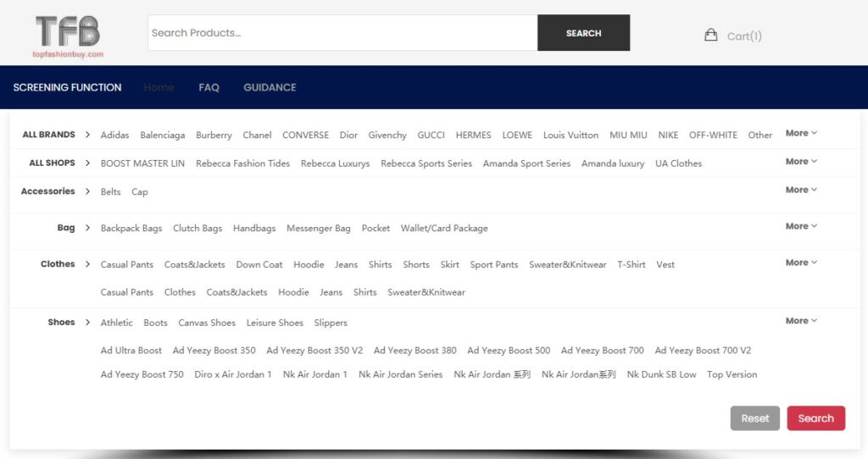Filter clothes by T-Shirt
This screenshot has height=459, width=868.
(x=631, y=264)
